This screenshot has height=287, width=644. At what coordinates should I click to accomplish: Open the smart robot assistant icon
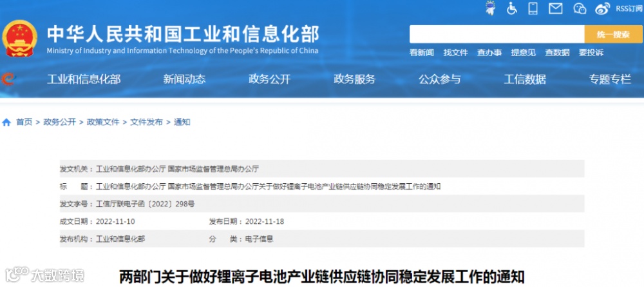(x=490, y=8)
